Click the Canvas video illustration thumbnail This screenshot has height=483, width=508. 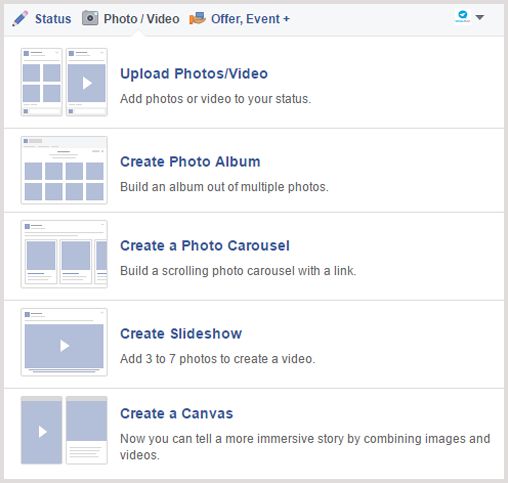tap(42, 430)
